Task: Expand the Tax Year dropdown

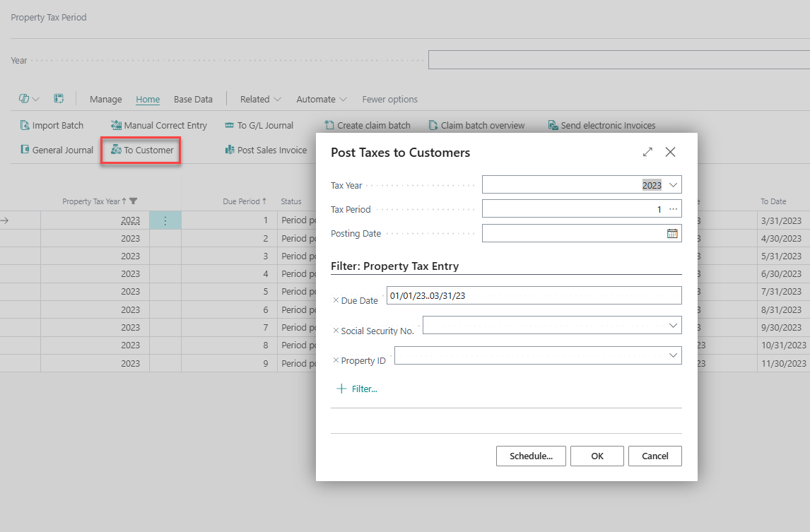Action: coord(673,185)
